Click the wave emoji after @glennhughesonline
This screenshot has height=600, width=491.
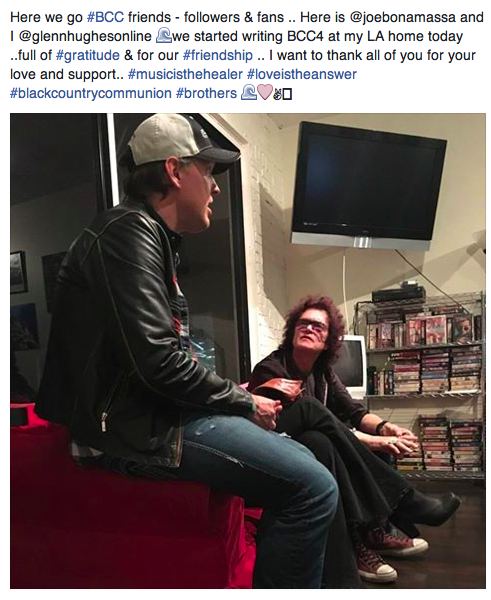(163, 36)
